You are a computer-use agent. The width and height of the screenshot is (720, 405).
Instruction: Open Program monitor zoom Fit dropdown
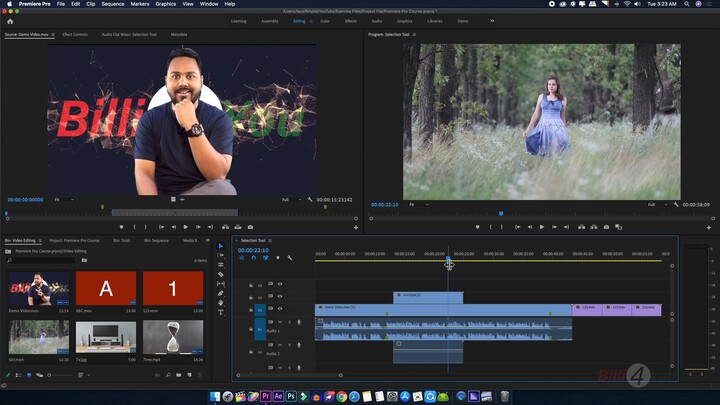[419, 204]
